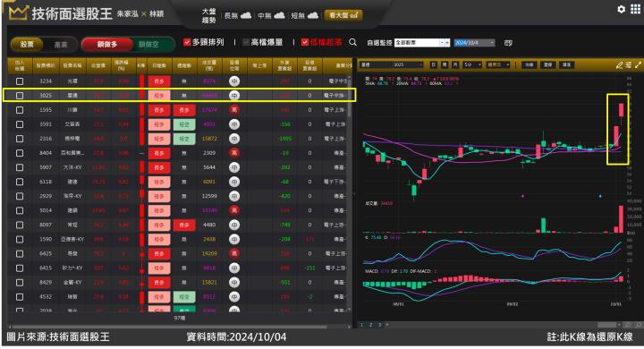
Task: Click the 看大盤 chart button
Action: (x=343, y=15)
